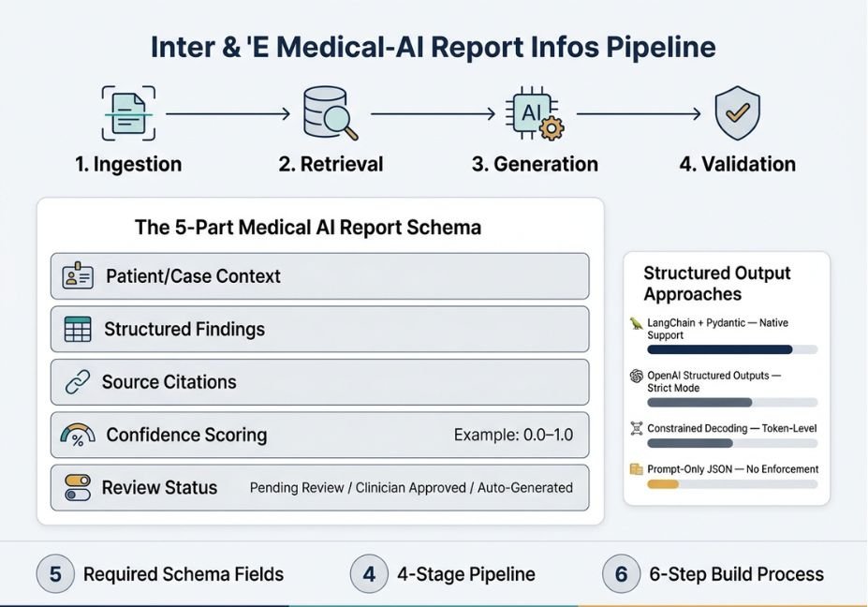The width and height of the screenshot is (868, 607).
Task: Click the Generation AI chip icon
Action: [x=535, y=113]
